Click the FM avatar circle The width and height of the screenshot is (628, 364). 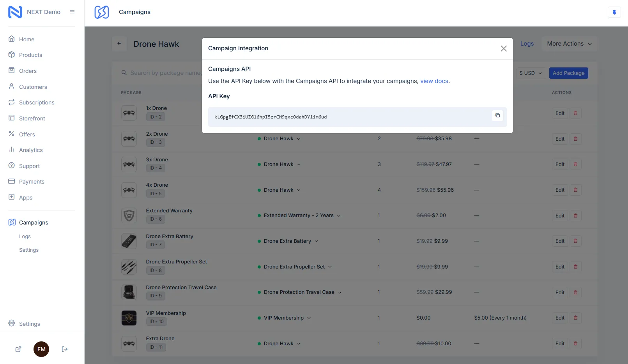click(41, 349)
